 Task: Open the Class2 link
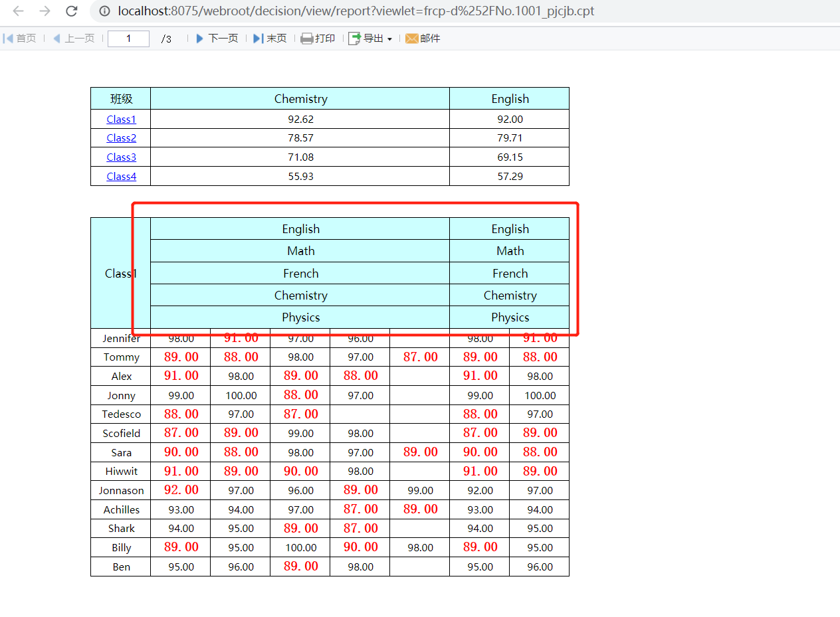[121, 138]
